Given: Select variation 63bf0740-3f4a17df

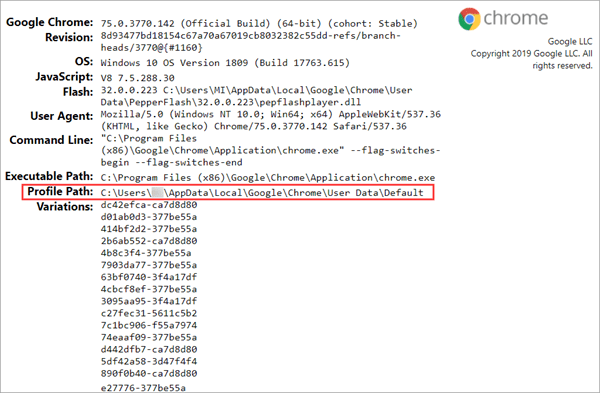Looking at the screenshot, I should coord(149,277).
